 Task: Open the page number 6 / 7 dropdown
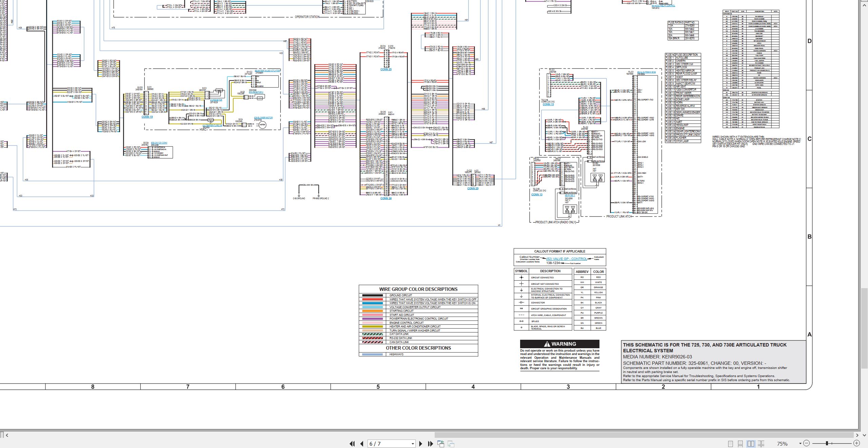point(413,444)
